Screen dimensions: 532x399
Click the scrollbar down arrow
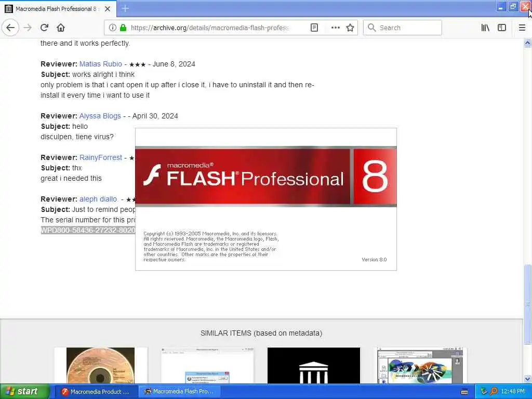(x=527, y=379)
